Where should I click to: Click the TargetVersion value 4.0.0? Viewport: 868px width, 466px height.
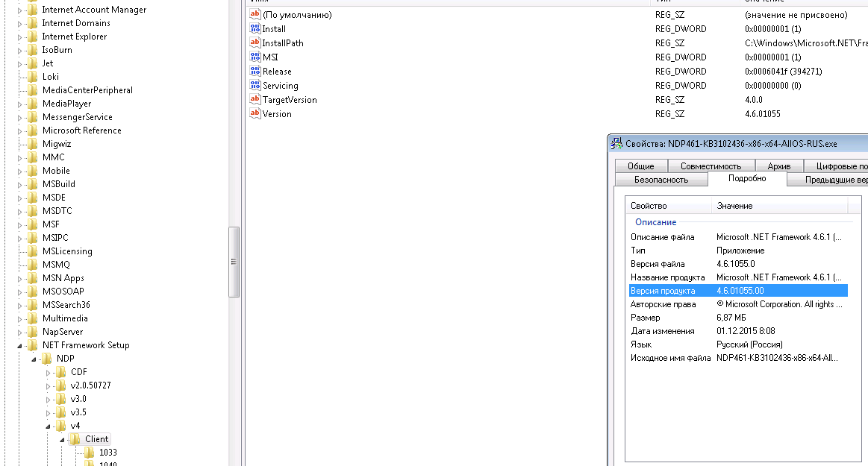pos(753,99)
